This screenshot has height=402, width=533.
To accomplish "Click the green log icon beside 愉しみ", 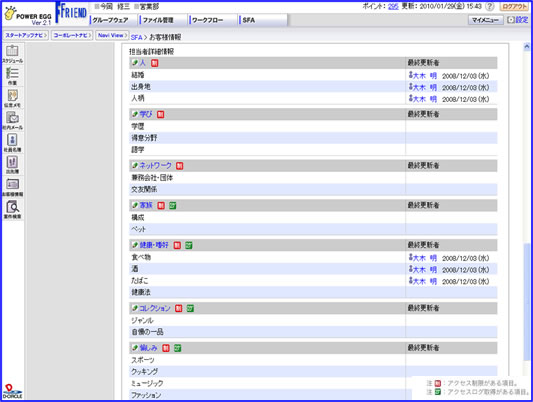I will point(177,348).
